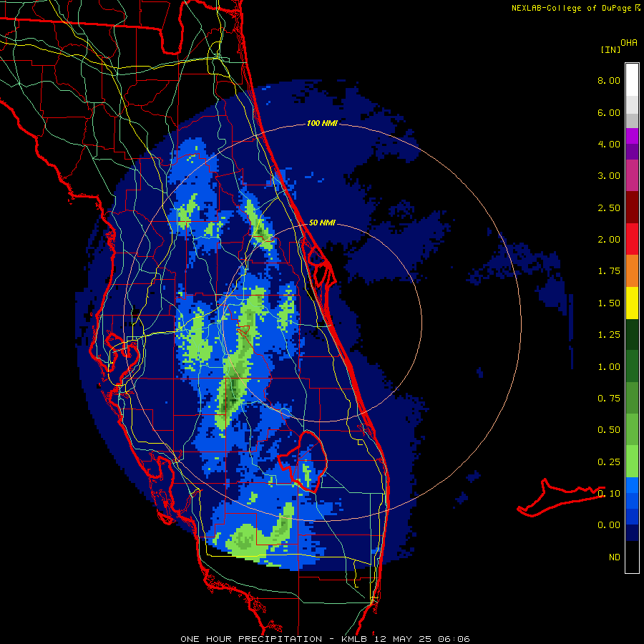Click the 0.50 legend value
The image size is (644, 644).
pyautogui.click(x=609, y=430)
